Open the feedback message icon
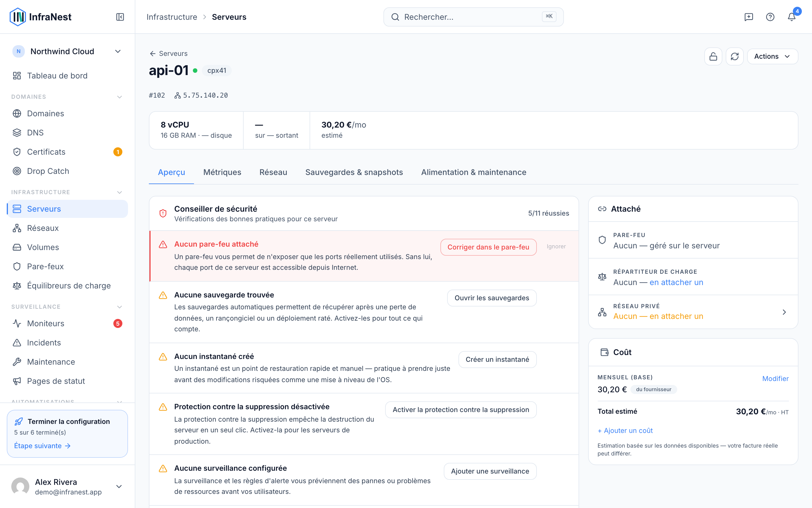 749,17
